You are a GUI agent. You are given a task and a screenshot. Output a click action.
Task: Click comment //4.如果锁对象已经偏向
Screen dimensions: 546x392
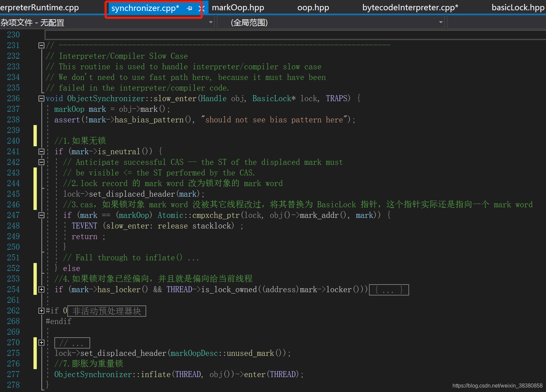(x=153, y=279)
